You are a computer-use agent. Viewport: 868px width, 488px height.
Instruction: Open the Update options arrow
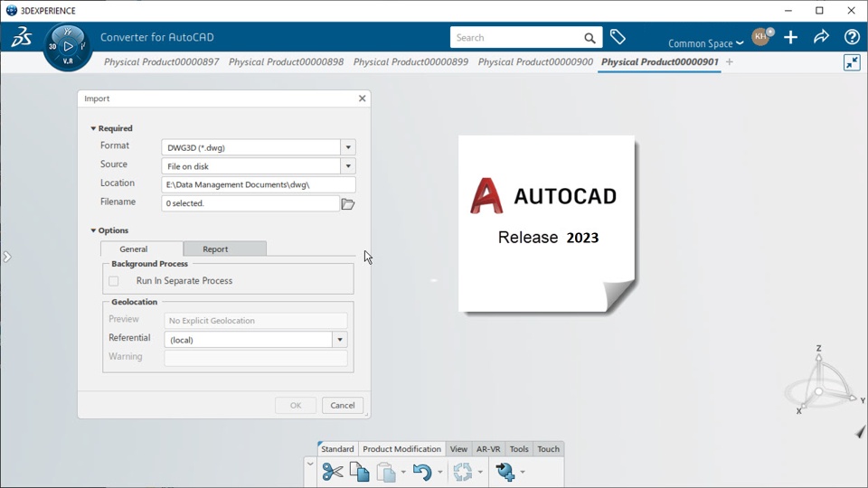click(x=480, y=473)
